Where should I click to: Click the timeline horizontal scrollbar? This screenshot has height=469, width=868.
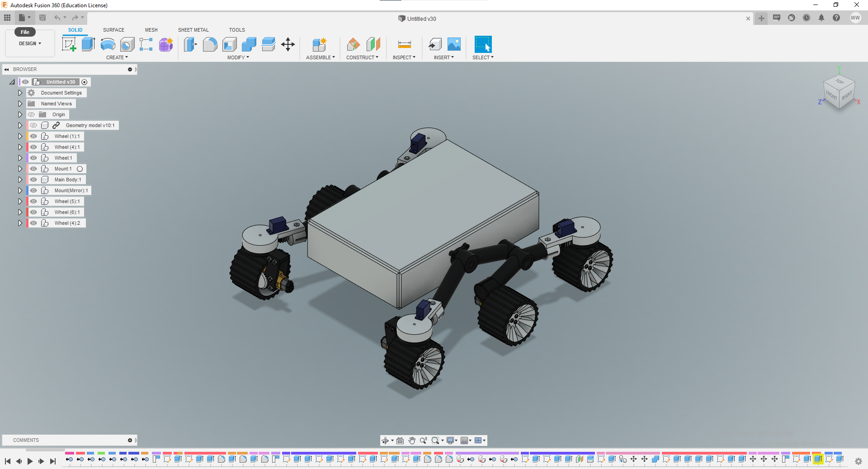coord(44,450)
